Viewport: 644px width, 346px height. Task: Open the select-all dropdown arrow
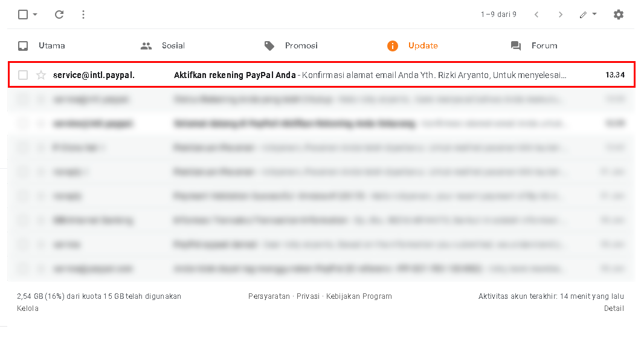coord(35,15)
